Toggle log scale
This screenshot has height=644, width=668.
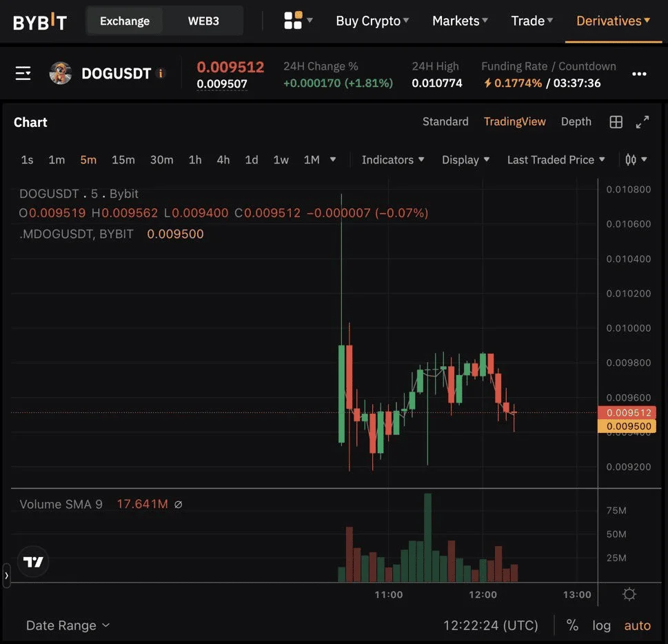[x=602, y=625]
